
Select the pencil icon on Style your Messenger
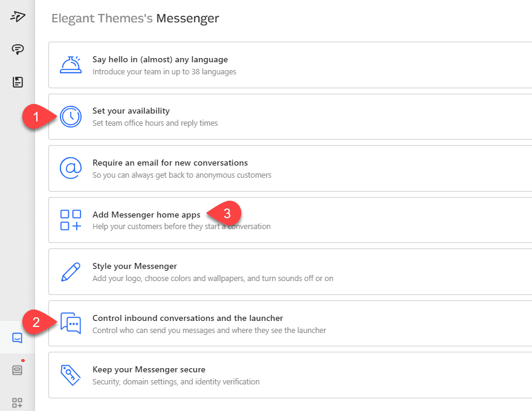71,271
